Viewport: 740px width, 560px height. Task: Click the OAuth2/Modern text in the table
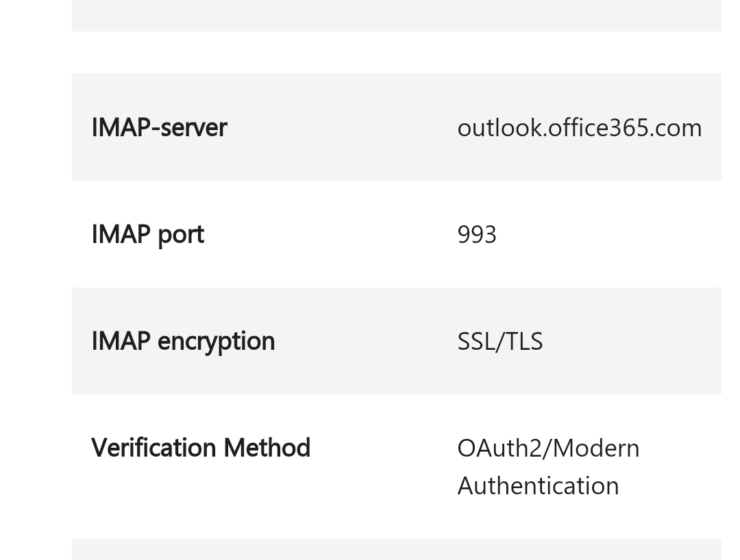pyautogui.click(x=548, y=448)
